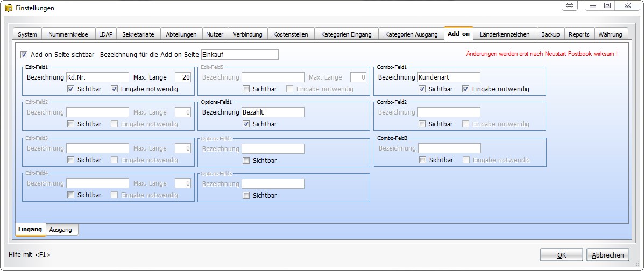Click the active Add-on tab
Image resolution: width=644 pixels, height=271 pixels.
(x=458, y=34)
